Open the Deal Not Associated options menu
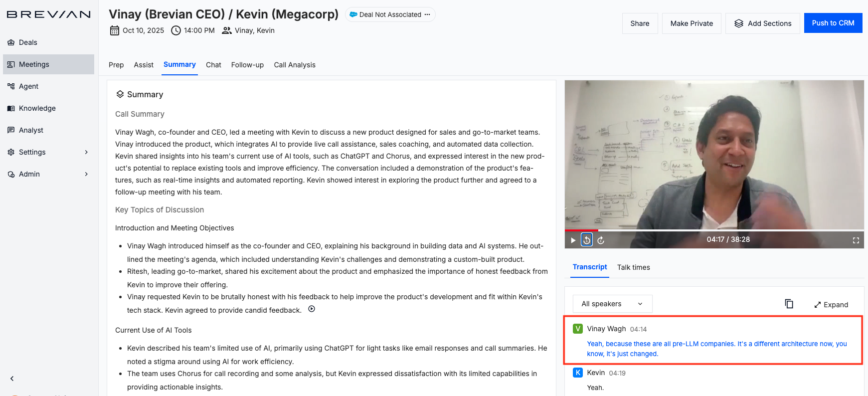This screenshot has width=868, height=396. tap(427, 14)
